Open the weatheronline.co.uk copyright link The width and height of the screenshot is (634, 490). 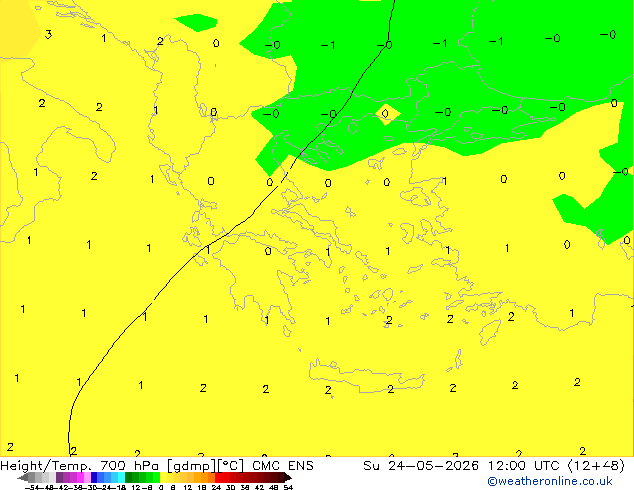pyautogui.click(x=550, y=481)
